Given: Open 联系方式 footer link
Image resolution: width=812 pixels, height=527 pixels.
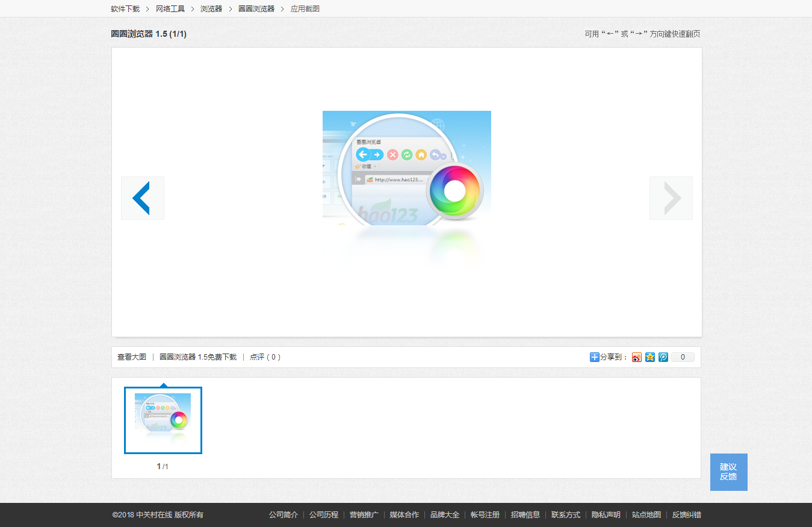Looking at the screenshot, I should (x=566, y=515).
